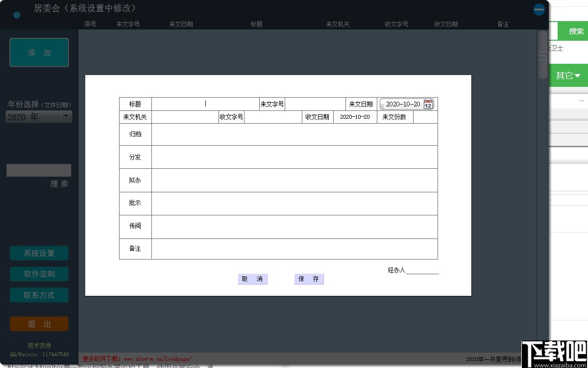The image size is (588, 368).
Task: Open 联系方式 in the sidebar
Action: [39, 295]
